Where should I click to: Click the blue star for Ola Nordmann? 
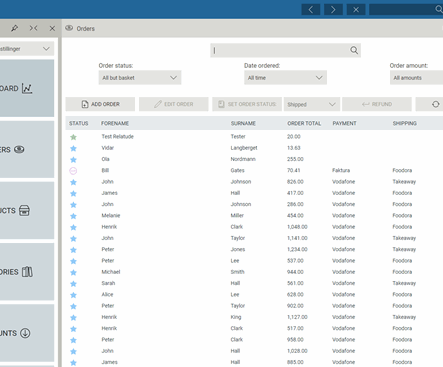point(73,160)
